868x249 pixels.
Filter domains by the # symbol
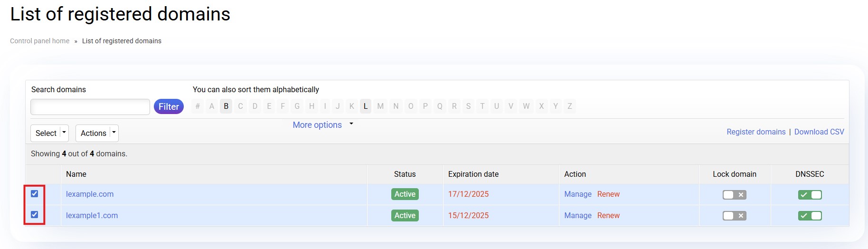(198, 106)
